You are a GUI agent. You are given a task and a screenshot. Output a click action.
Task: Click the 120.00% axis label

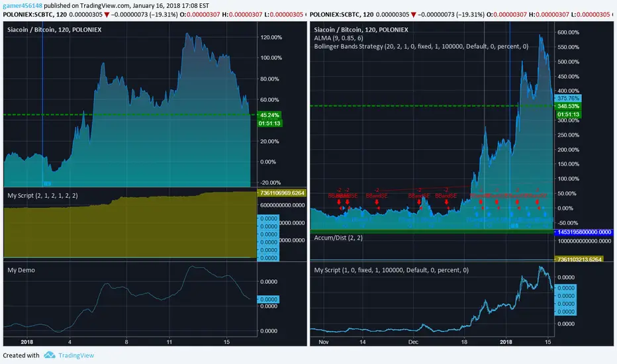coord(271,37)
